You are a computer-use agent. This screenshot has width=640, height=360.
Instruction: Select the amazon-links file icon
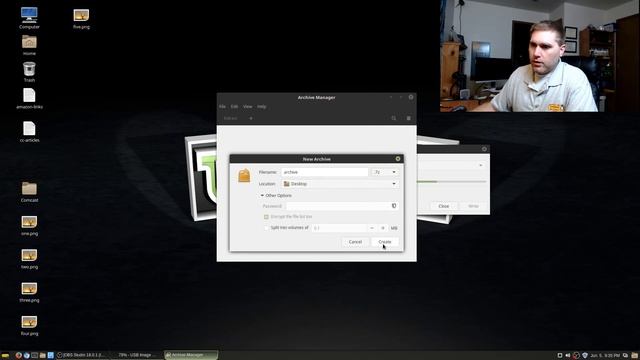[29, 99]
